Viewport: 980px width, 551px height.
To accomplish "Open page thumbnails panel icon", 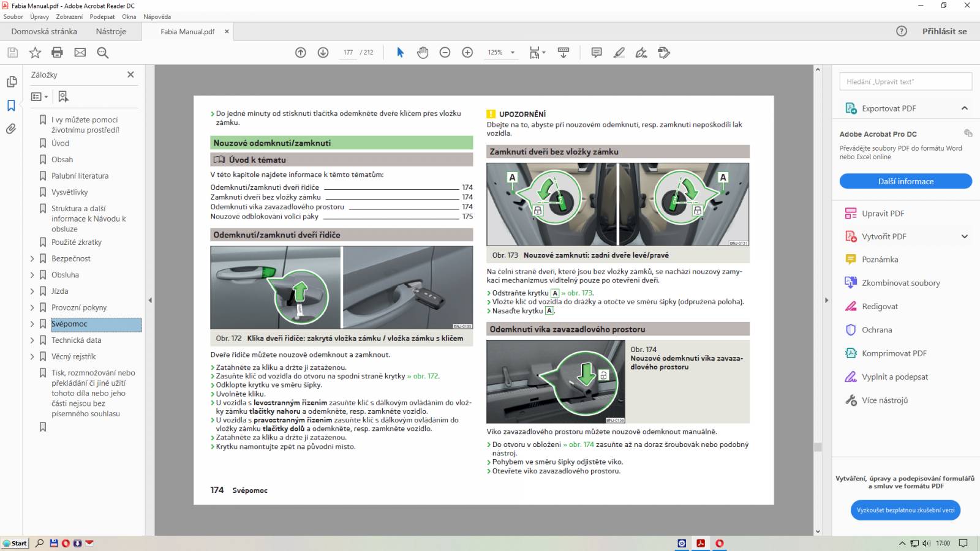I will (11, 81).
